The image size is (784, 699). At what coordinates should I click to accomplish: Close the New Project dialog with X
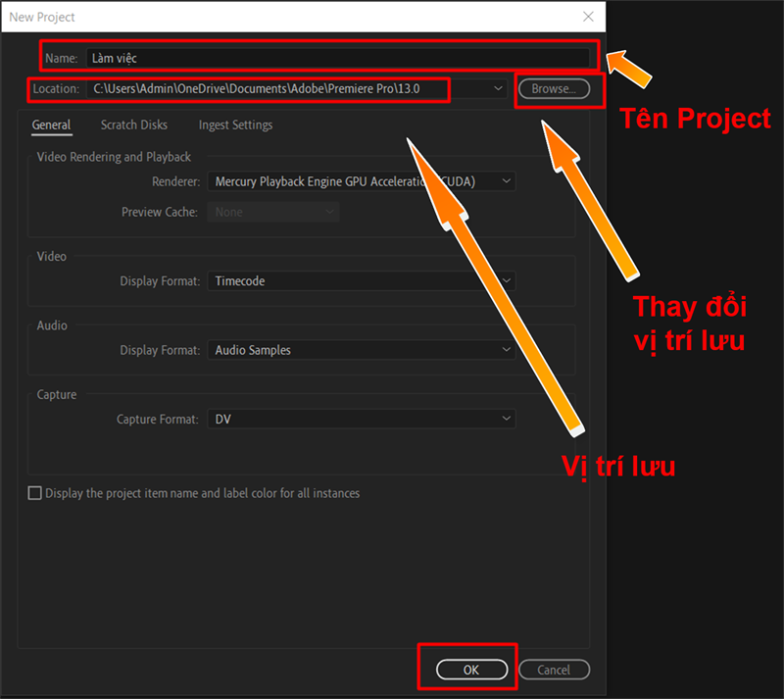587,17
